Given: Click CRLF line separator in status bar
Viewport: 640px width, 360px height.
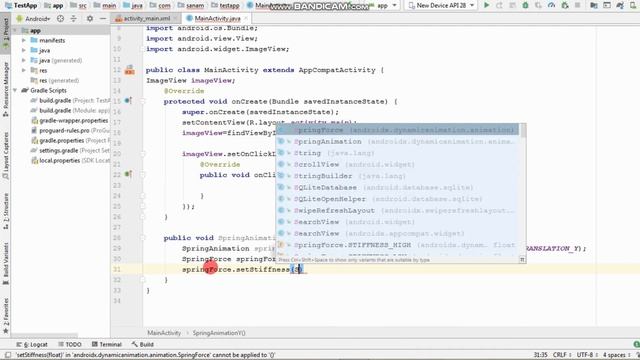Looking at the screenshot, I should click(562, 355).
